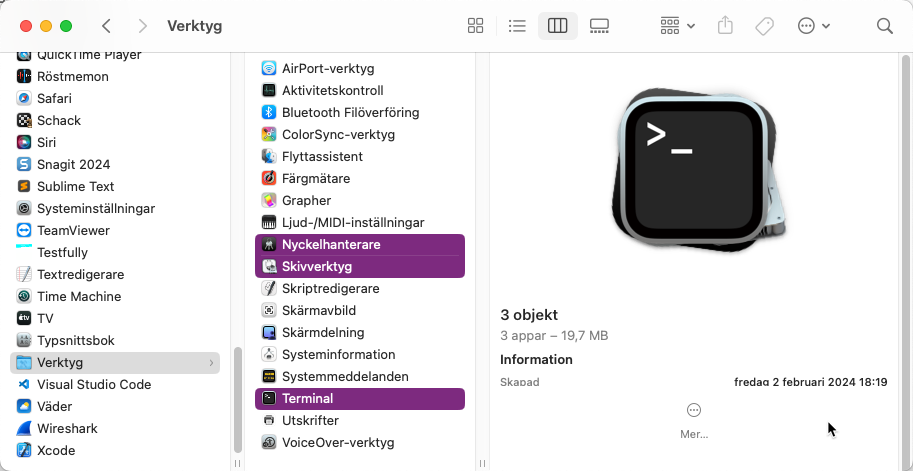Select the Visual Studio Code icon
Image resolution: width=913 pixels, height=471 pixels.
(x=23, y=384)
